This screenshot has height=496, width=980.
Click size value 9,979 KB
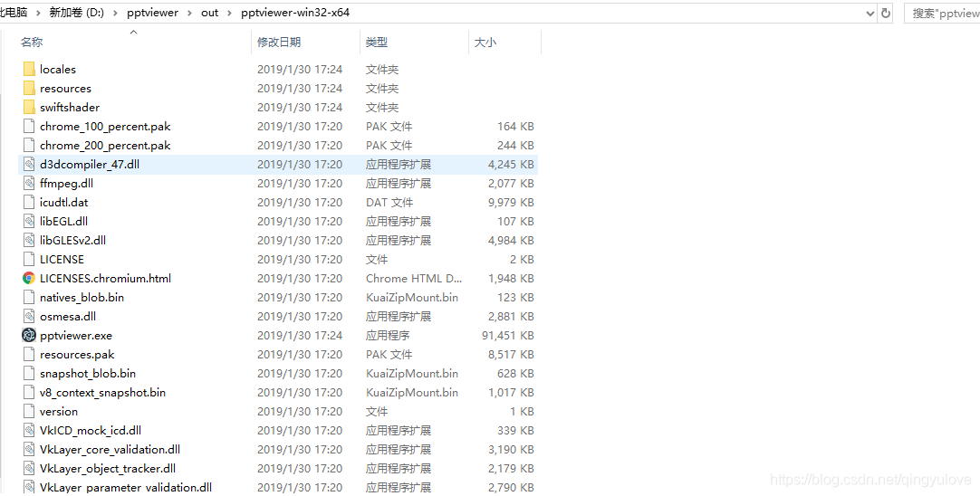click(x=511, y=203)
